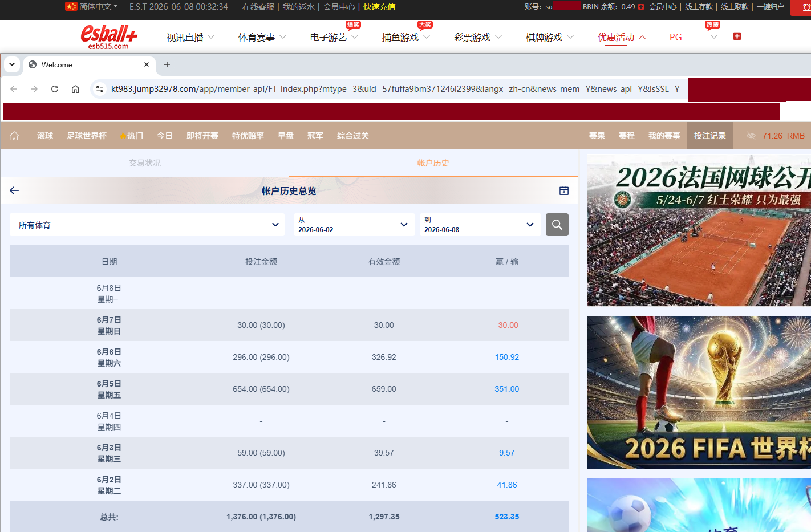
Task: Open the start date dropdown 2026-06-02
Action: click(x=354, y=225)
